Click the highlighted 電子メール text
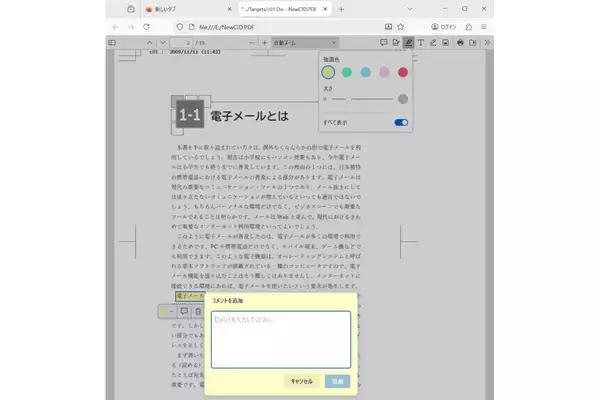The width and height of the screenshot is (600, 400). tap(190, 296)
